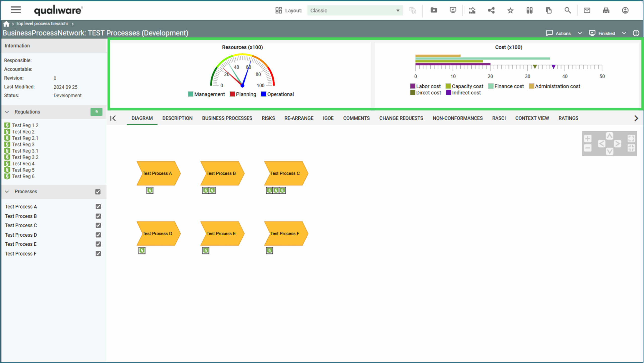Open the hamburger main menu
The width and height of the screenshot is (644, 363).
tap(16, 10)
